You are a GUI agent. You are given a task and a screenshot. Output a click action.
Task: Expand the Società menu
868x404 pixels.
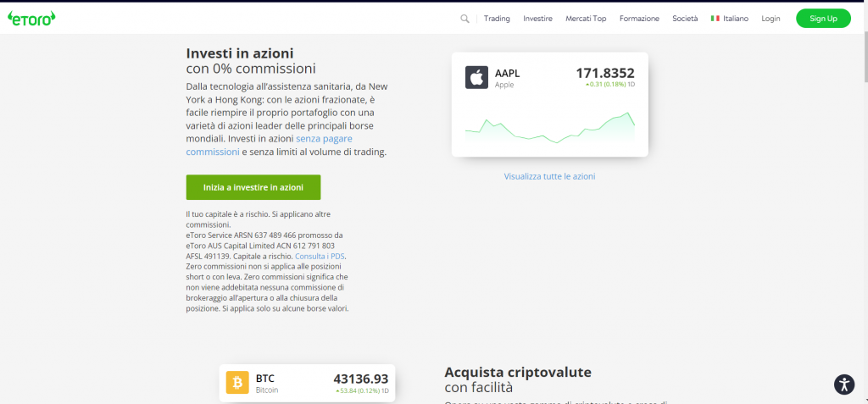pos(685,19)
